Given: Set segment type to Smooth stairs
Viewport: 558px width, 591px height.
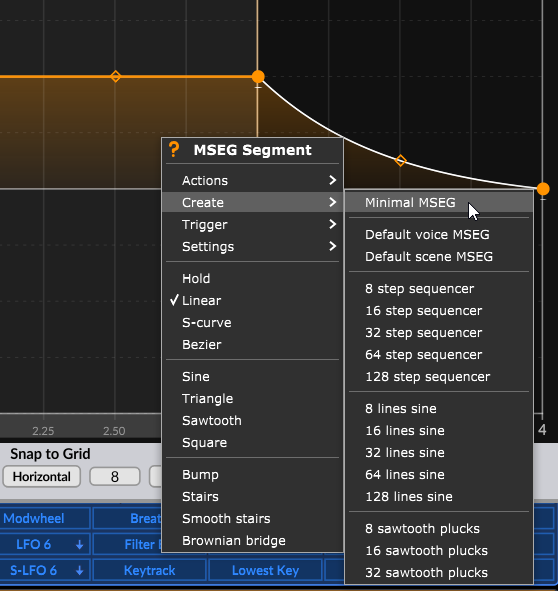Looking at the screenshot, I should (x=252, y=519).
